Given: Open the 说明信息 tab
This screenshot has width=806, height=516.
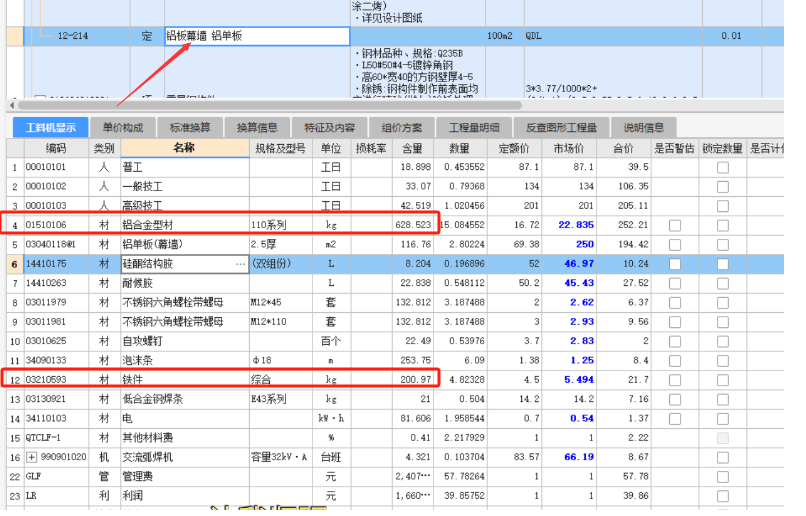Looking at the screenshot, I should click(x=644, y=127).
